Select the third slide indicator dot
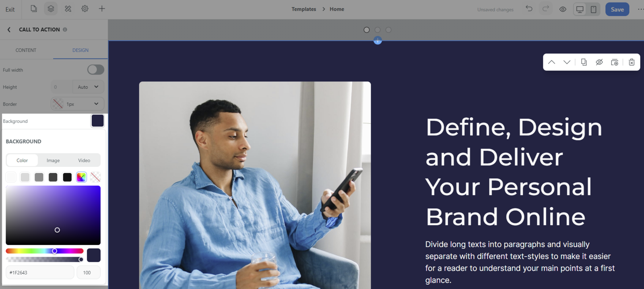Screen dimensions: 644x289 click(x=388, y=30)
